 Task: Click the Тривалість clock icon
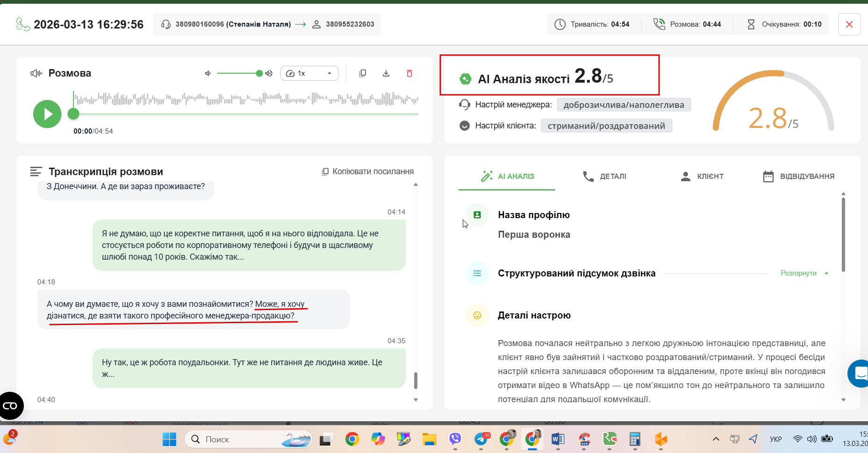coord(560,24)
